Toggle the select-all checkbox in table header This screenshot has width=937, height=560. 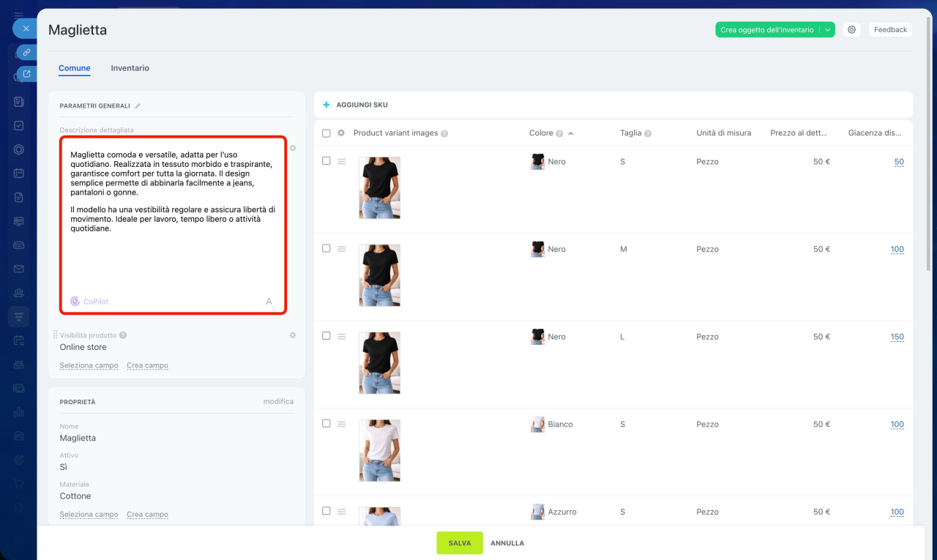[x=326, y=133]
